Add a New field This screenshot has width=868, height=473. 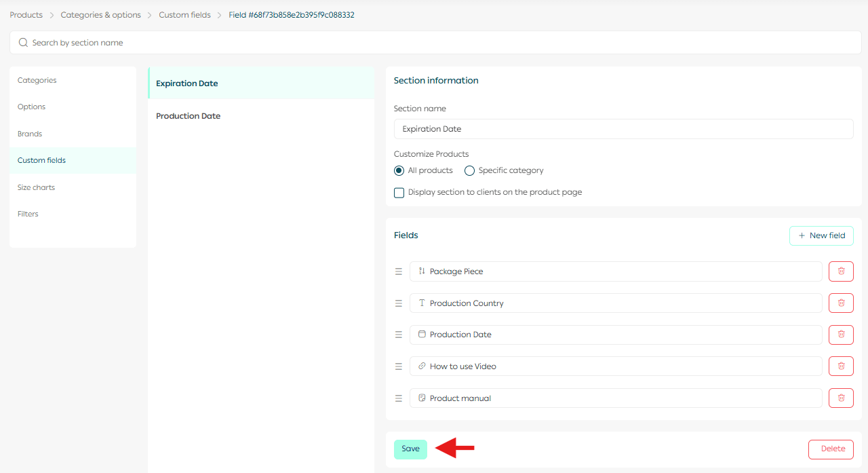tap(821, 235)
